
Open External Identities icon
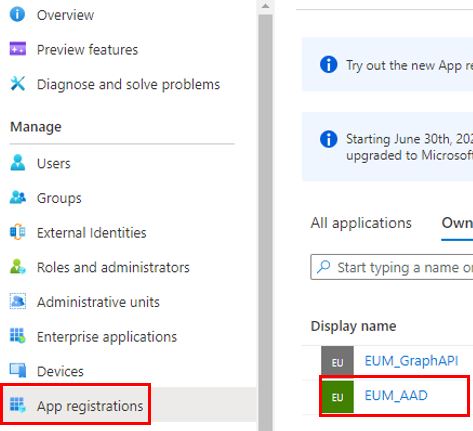pos(18,232)
